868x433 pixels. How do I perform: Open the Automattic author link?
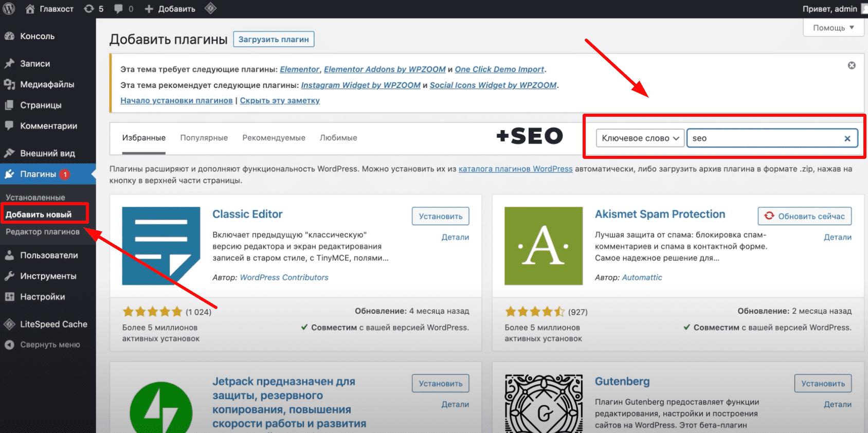[642, 278]
